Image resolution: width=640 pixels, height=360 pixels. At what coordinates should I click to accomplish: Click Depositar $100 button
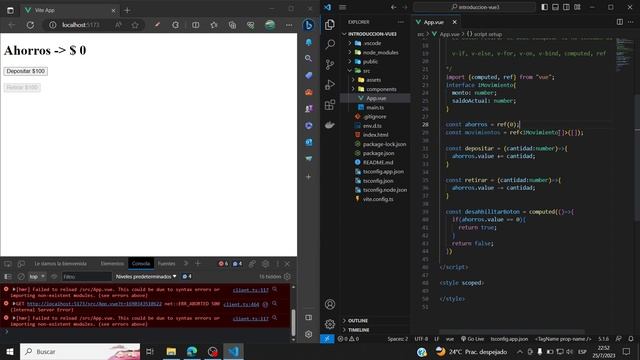[26, 71]
